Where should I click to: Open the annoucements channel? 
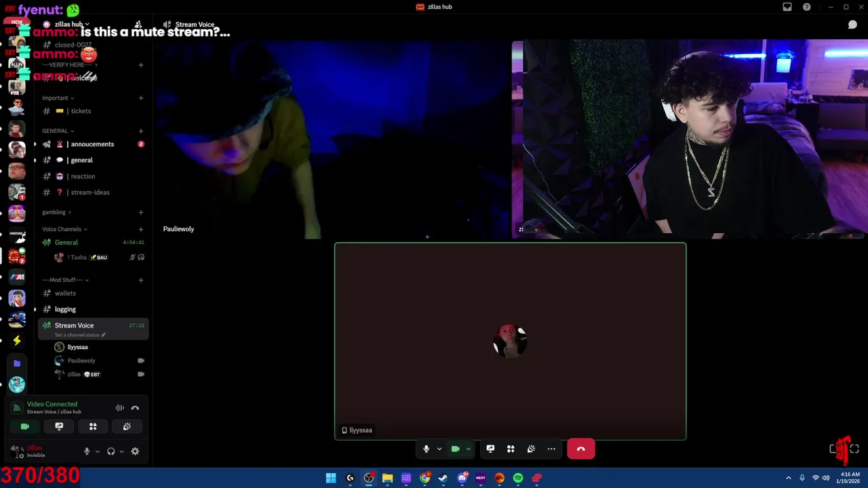point(93,144)
